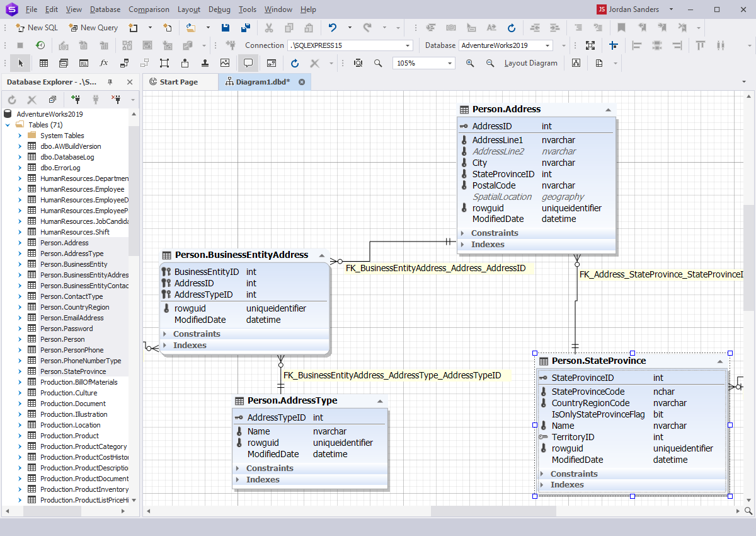This screenshot has width=756, height=536.
Task: Click the find-in-diagram magnifier frame icon
Action: click(x=358, y=63)
